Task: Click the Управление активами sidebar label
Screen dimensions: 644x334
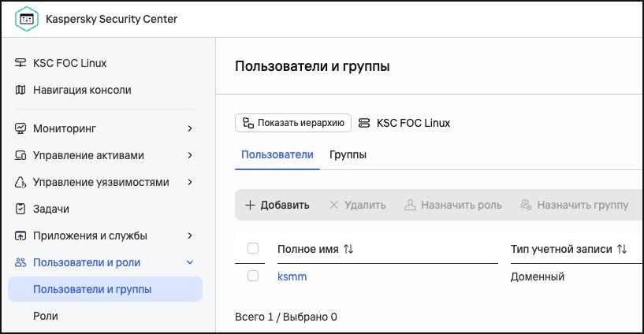Action: point(89,155)
